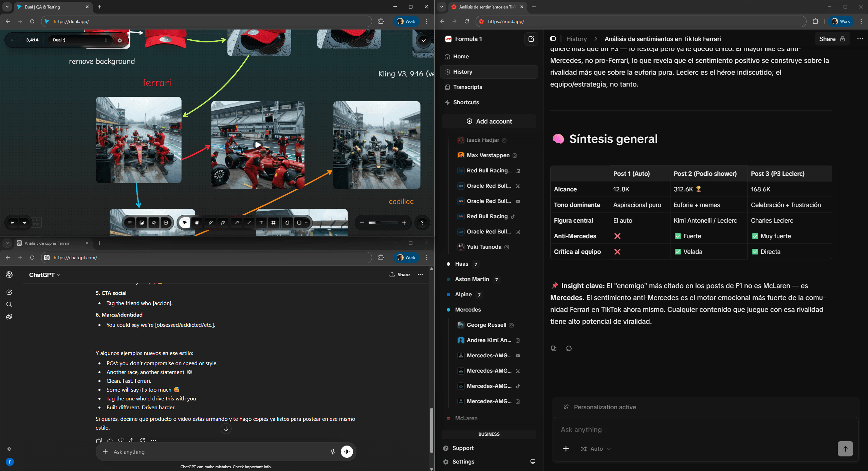
Task: Zoom in with plus button in Dual
Action: pos(404,223)
